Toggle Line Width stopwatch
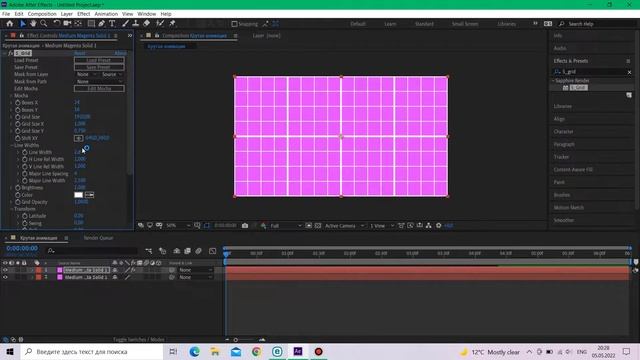 (25, 152)
